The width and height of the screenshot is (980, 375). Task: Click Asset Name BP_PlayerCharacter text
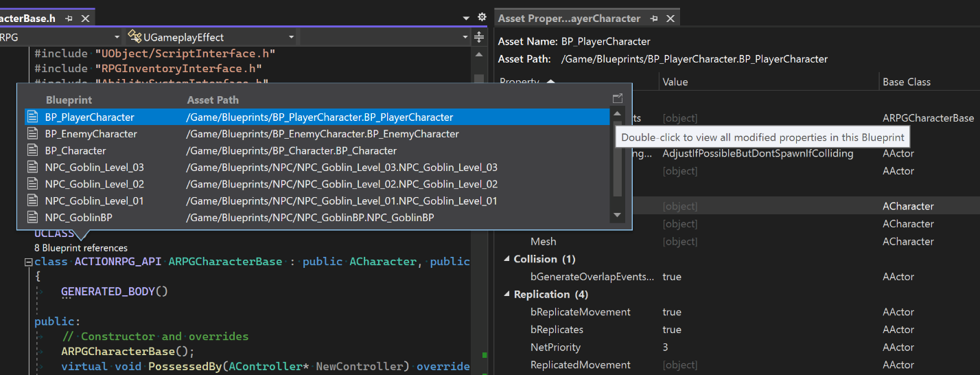pyautogui.click(x=605, y=41)
